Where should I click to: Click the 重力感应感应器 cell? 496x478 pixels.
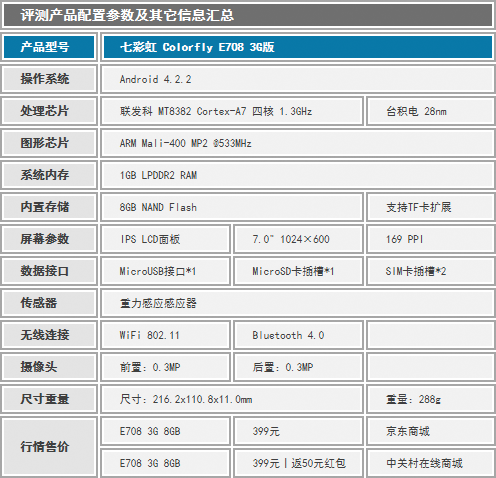click(x=298, y=303)
